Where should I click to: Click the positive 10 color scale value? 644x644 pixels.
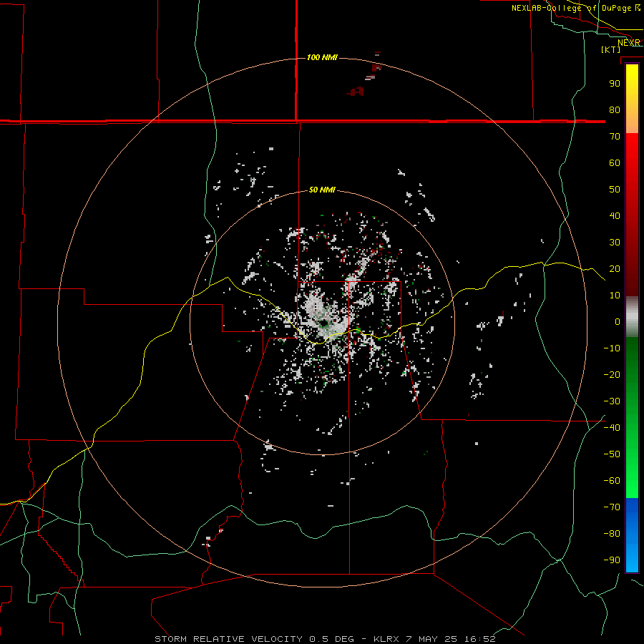615,296
